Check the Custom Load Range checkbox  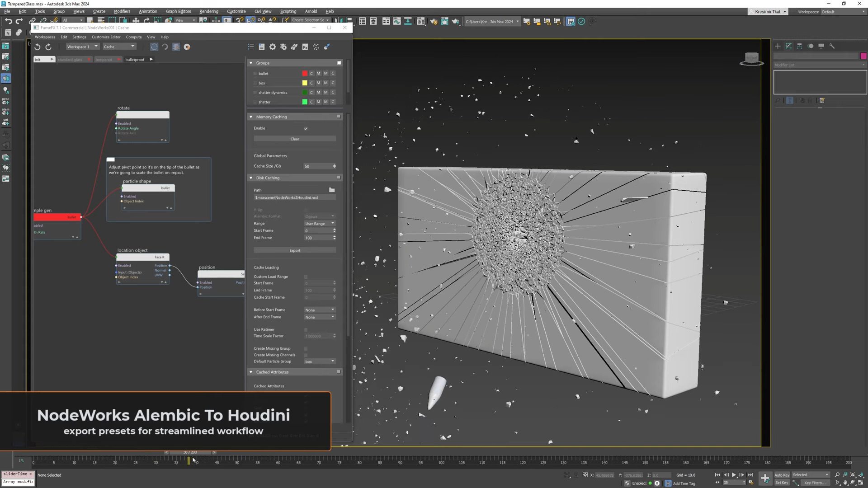[x=306, y=277]
